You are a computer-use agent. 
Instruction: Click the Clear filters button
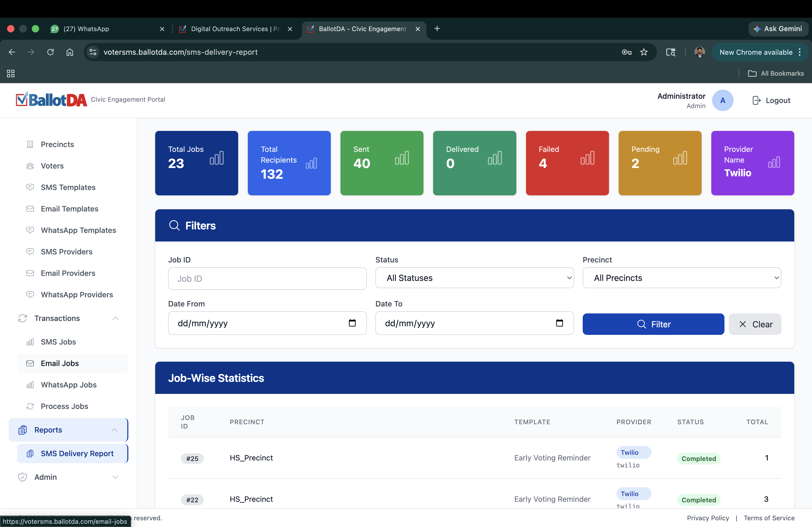pos(755,324)
